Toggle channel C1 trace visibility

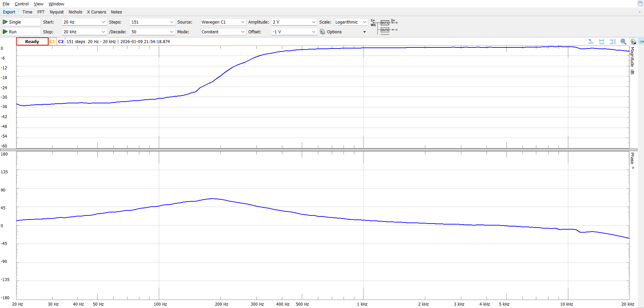point(52,42)
